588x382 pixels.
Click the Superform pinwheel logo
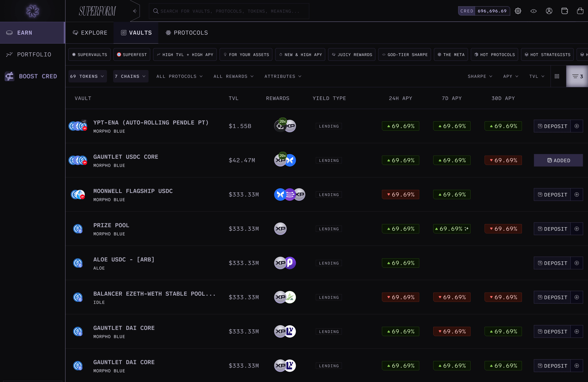(x=33, y=11)
